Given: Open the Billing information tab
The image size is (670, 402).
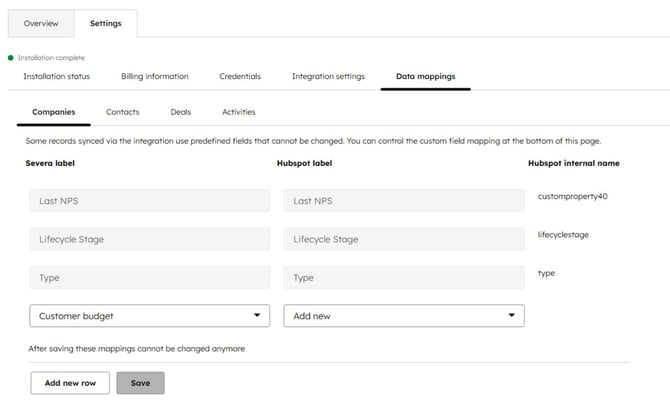Looking at the screenshot, I should pos(154,76).
